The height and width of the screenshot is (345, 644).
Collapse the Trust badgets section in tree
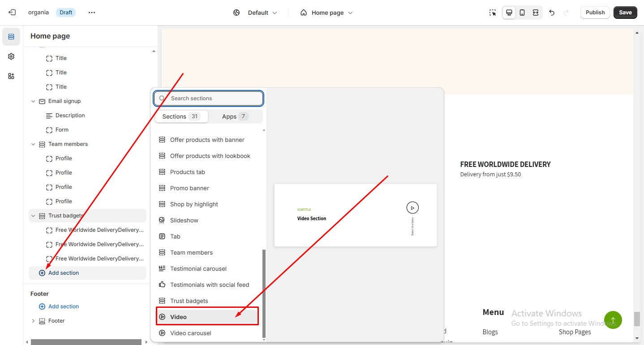pos(33,216)
